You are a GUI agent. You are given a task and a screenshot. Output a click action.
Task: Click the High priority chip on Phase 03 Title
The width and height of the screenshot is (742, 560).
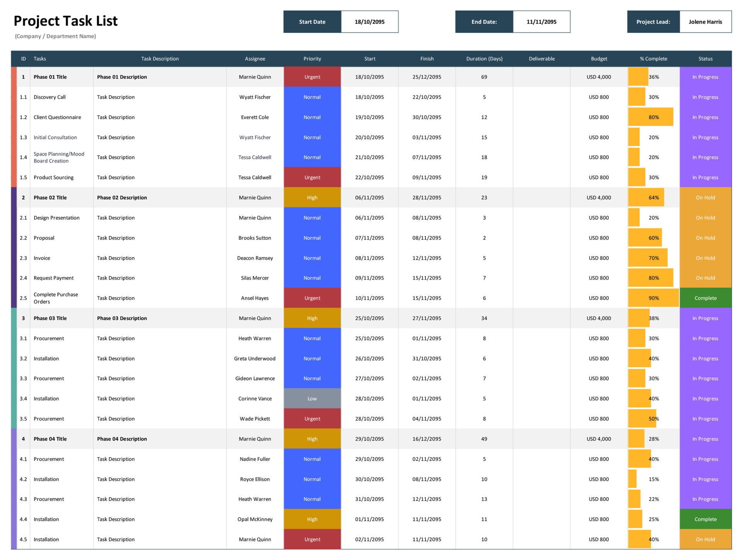pyautogui.click(x=312, y=318)
